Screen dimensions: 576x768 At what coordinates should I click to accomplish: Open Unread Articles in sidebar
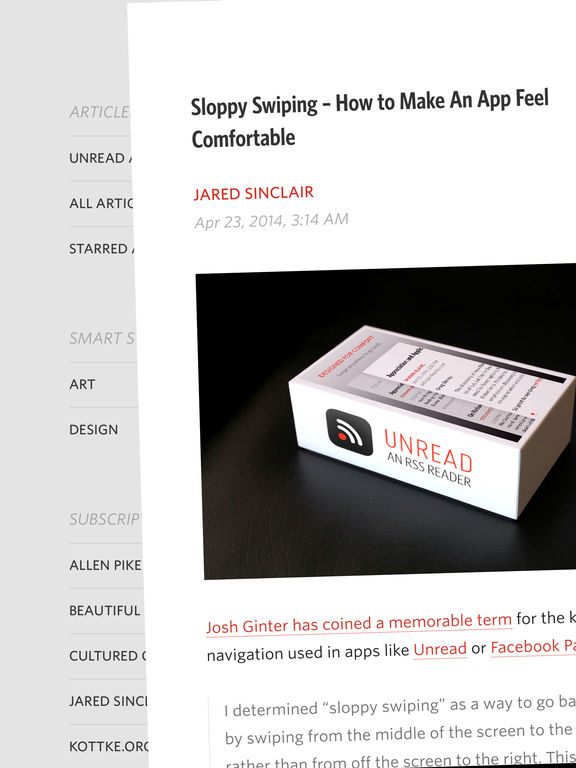[x=100, y=158]
